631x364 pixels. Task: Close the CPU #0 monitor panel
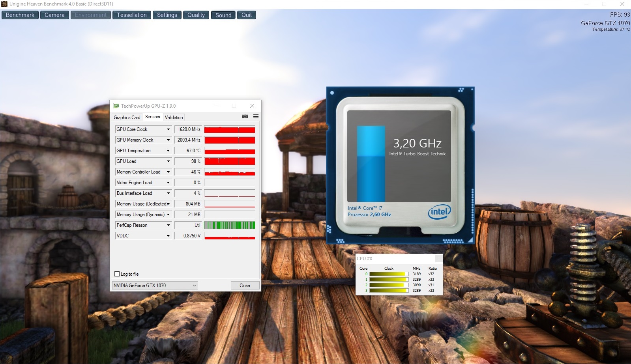439,258
